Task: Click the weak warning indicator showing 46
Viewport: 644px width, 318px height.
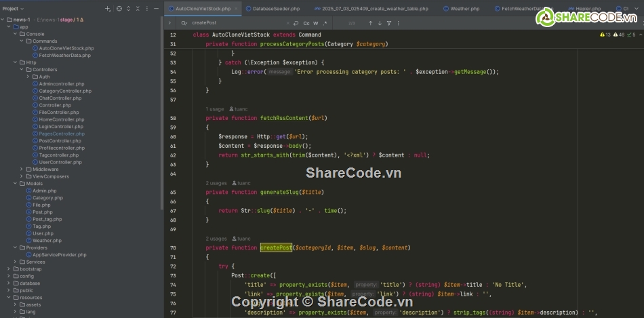Action: 618,35
